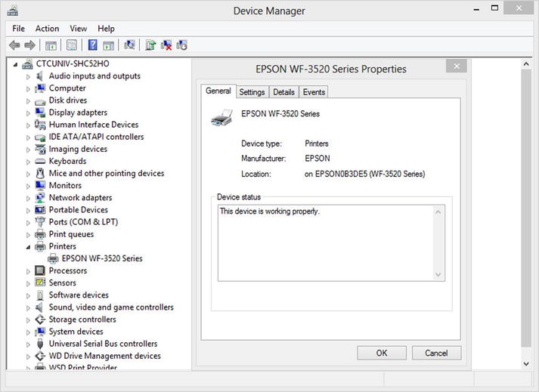Expand IDE ATA/ATAPI controllers arrow
539x392 pixels.
click(x=28, y=137)
